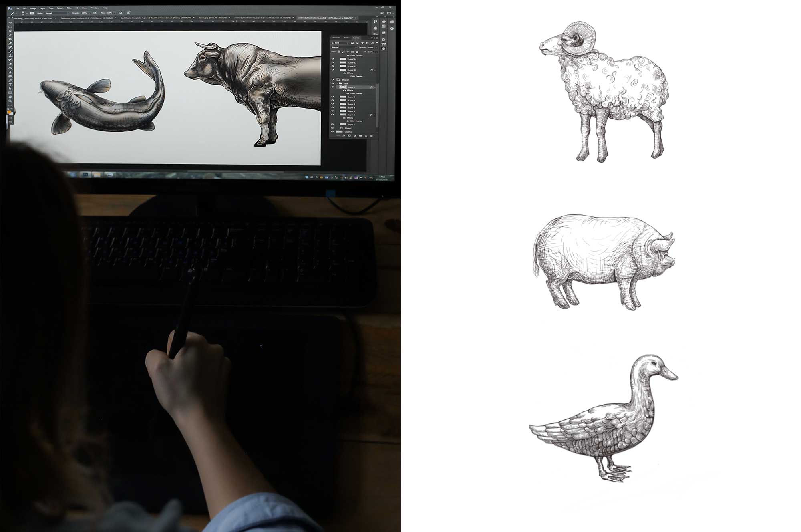Click the background color swatch
801x532 pixels.
click(12, 114)
